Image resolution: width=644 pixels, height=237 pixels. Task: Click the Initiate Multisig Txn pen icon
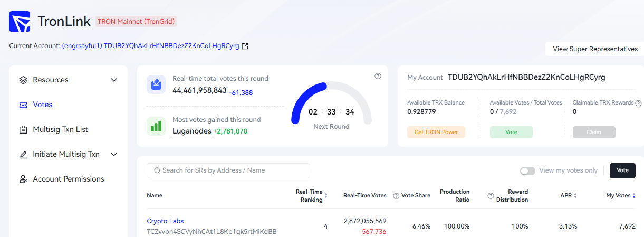23,155
